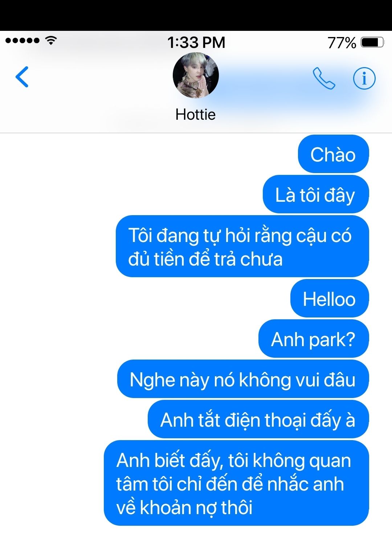Select the "Chào" message bubble
The image size is (392, 533).
pyautogui.click(x=333, y=154)
